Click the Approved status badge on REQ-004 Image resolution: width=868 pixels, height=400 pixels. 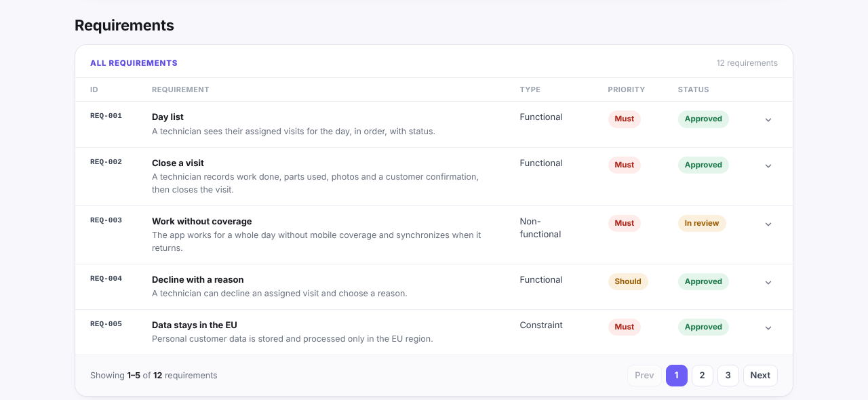click(703, 282)
